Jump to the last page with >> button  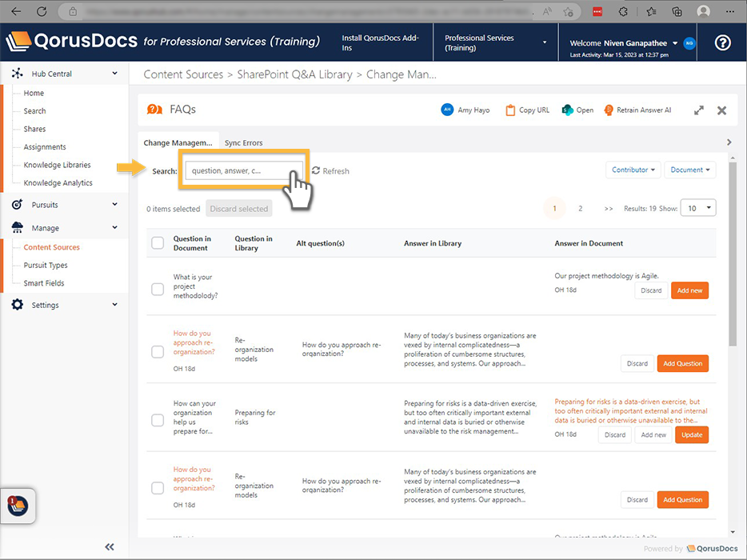(x=609, y=208)
